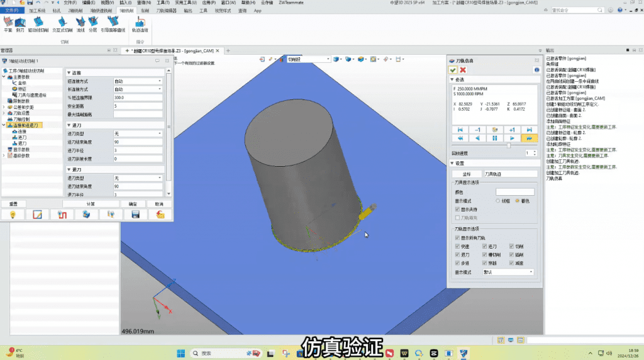Click the green checkmark confirm icon
The height and width of the screenshot is (360, 644).
453,70
